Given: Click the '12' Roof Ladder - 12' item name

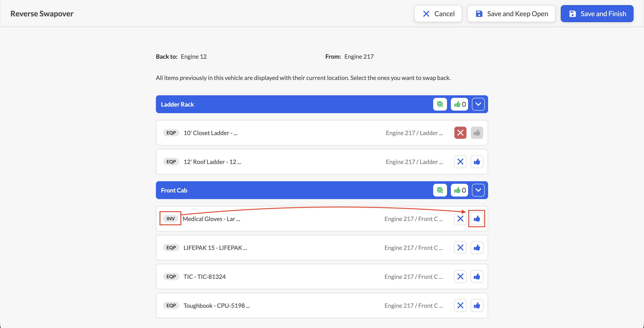Looking at the screenshot, I should [212, 162].
